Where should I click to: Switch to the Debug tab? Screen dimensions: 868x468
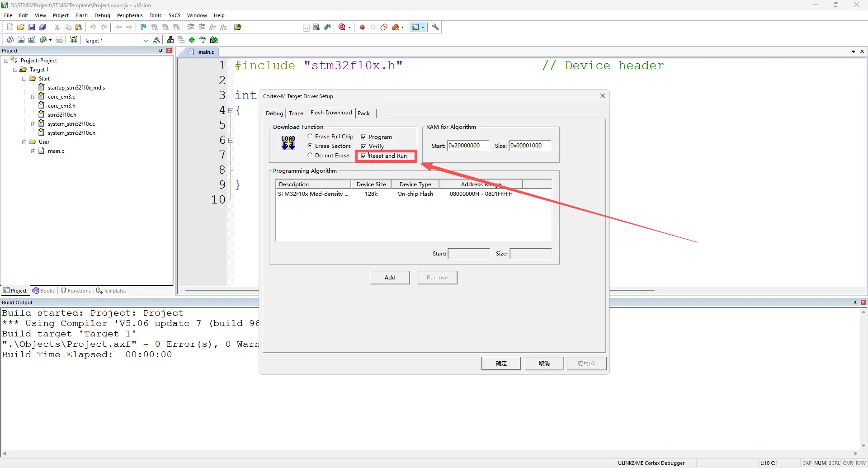click(274, 113)
